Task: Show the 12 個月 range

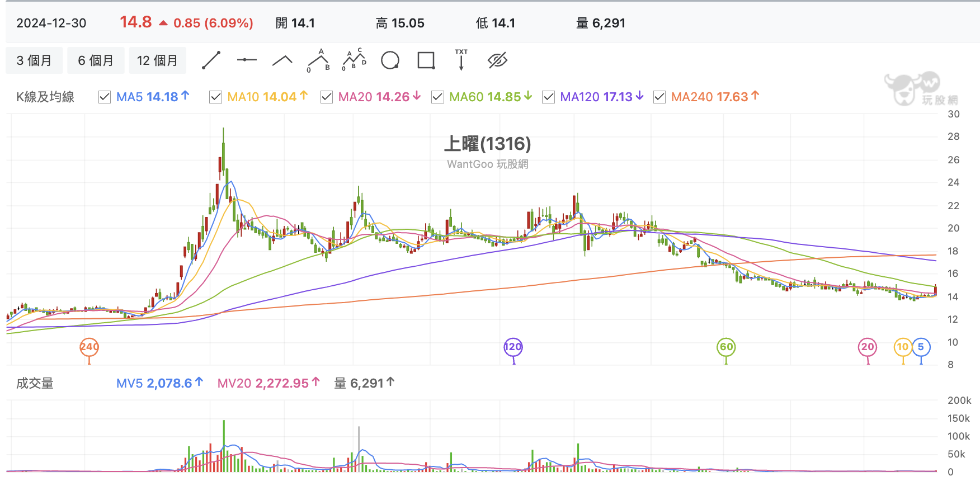Action: (157, 60)
